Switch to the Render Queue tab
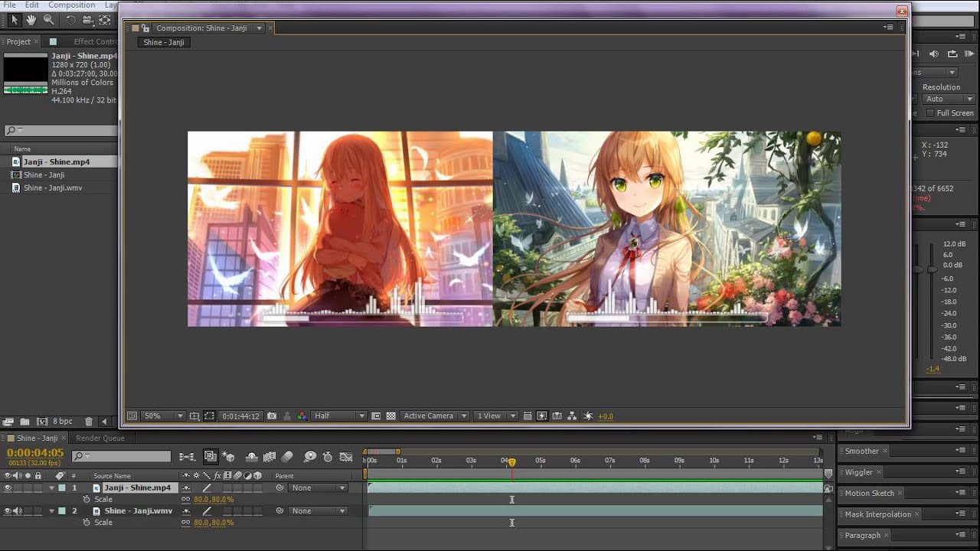980x551 pixels. point(100,439)
